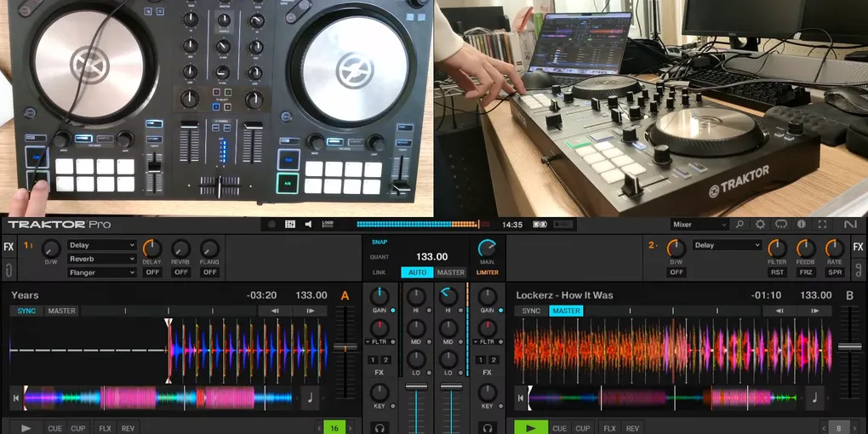The image size is (868, 434).
Task: Turn on the REVRB effect OFF button
Action: [181, 272]
